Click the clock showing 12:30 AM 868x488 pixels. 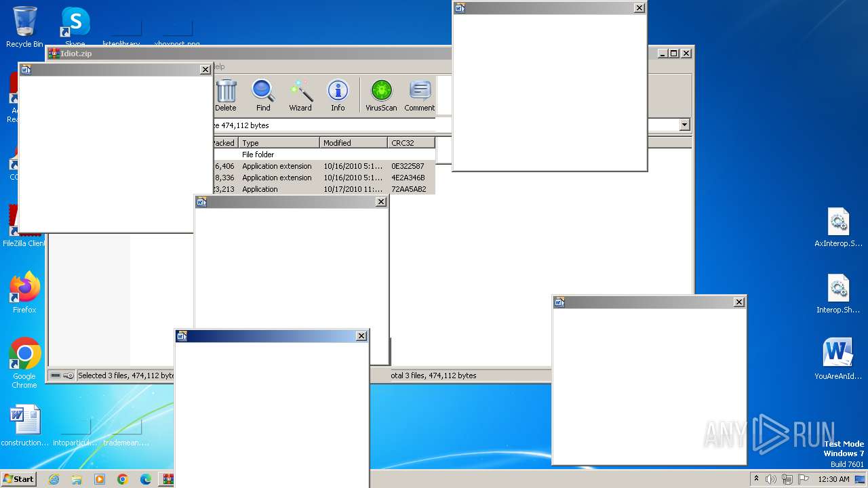(x=833, y=479)
